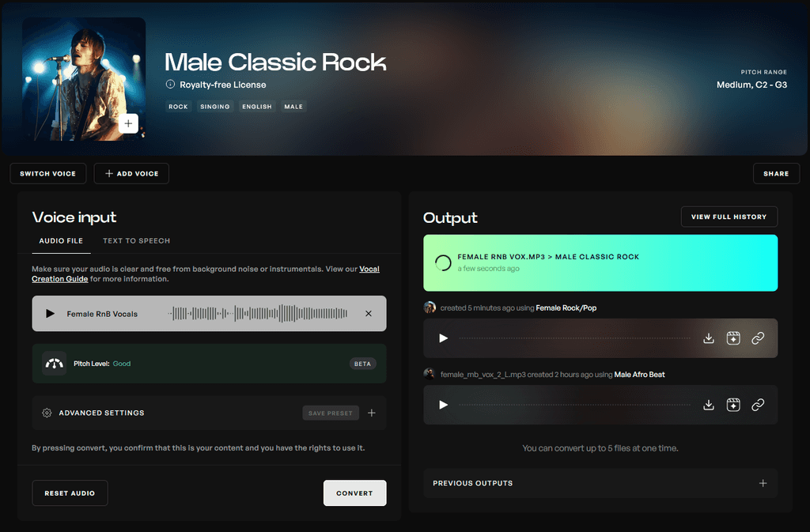Download the Female Rock/Pop converted output
The height and width of the screenshot is (532, 810).
coord(709,338)
